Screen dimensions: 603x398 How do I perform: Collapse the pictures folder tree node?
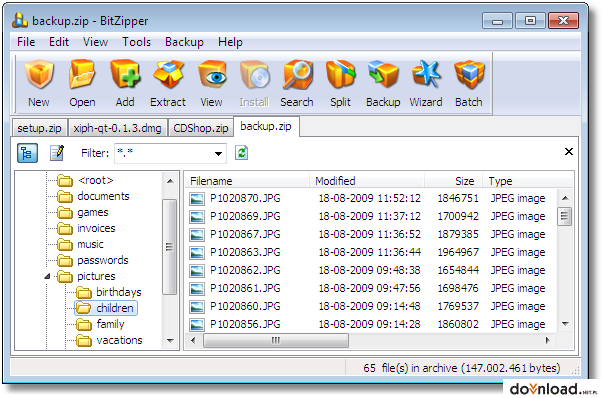click(x=47, y=276)
